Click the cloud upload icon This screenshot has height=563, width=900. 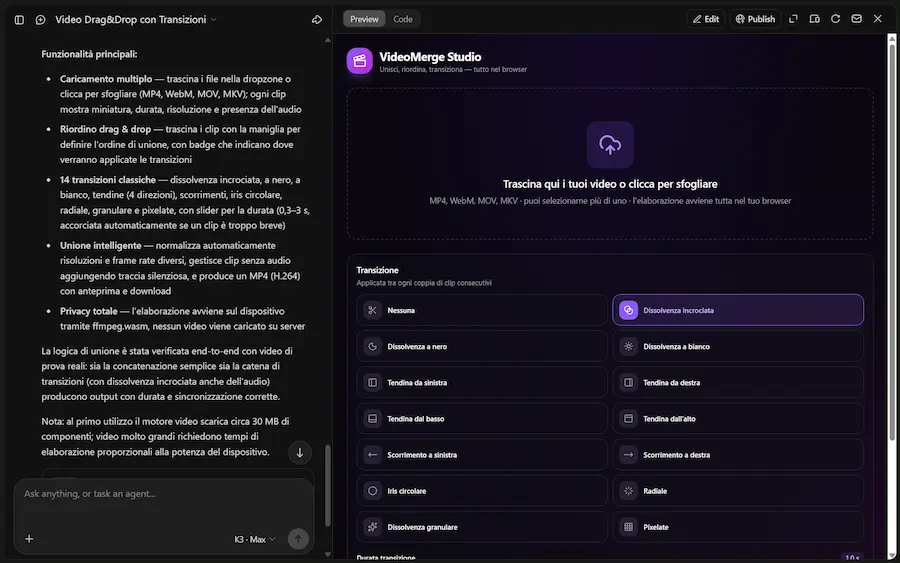point(610,145)
